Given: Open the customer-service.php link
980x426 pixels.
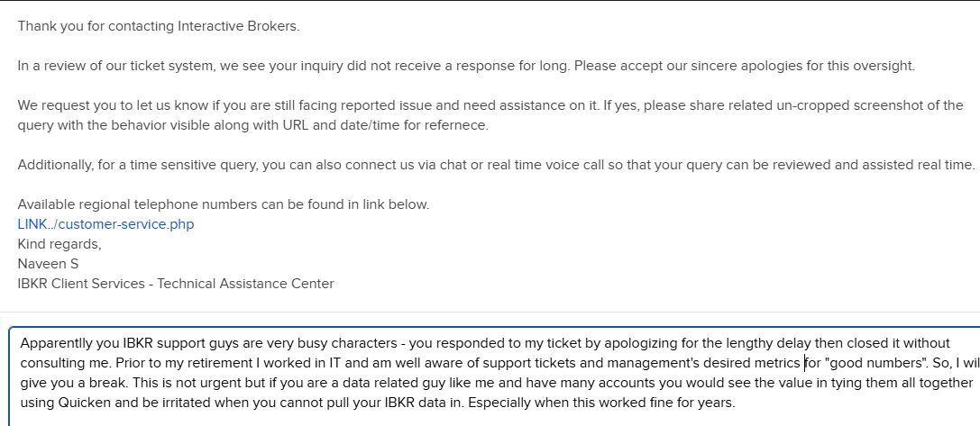Looking at the screenshot, I should pos(105,224).
